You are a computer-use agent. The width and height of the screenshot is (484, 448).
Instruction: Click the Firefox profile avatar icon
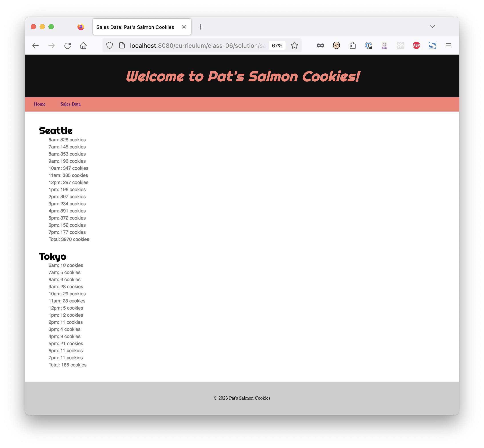(336, 46)
